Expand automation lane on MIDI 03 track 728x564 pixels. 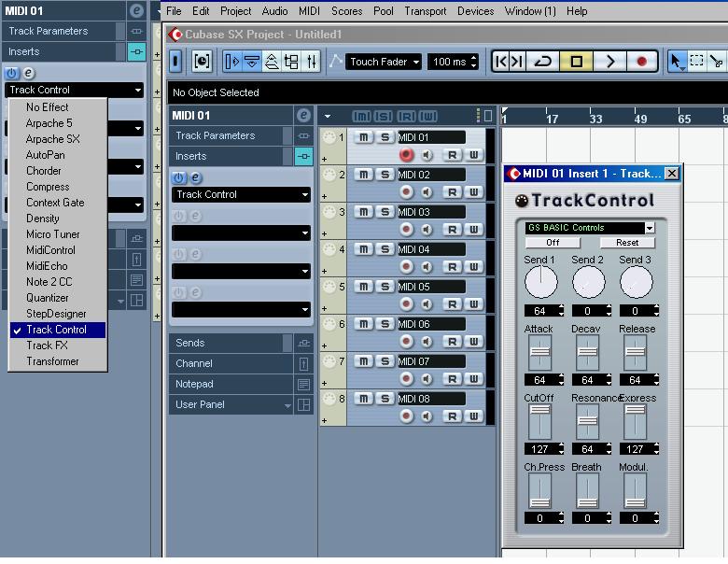pyautogui.click(x=324, y=233)
